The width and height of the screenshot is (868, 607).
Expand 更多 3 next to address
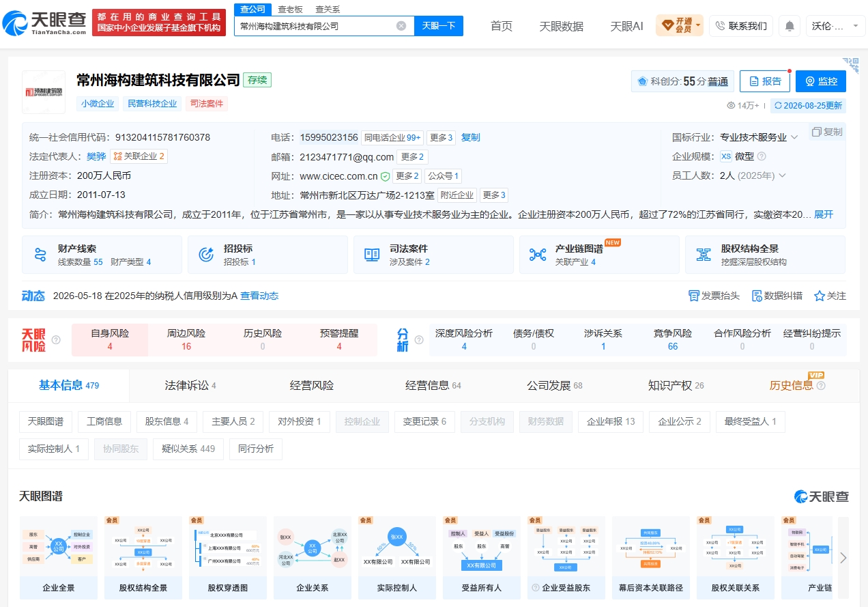pyautogui.click(x=494, y=195)
